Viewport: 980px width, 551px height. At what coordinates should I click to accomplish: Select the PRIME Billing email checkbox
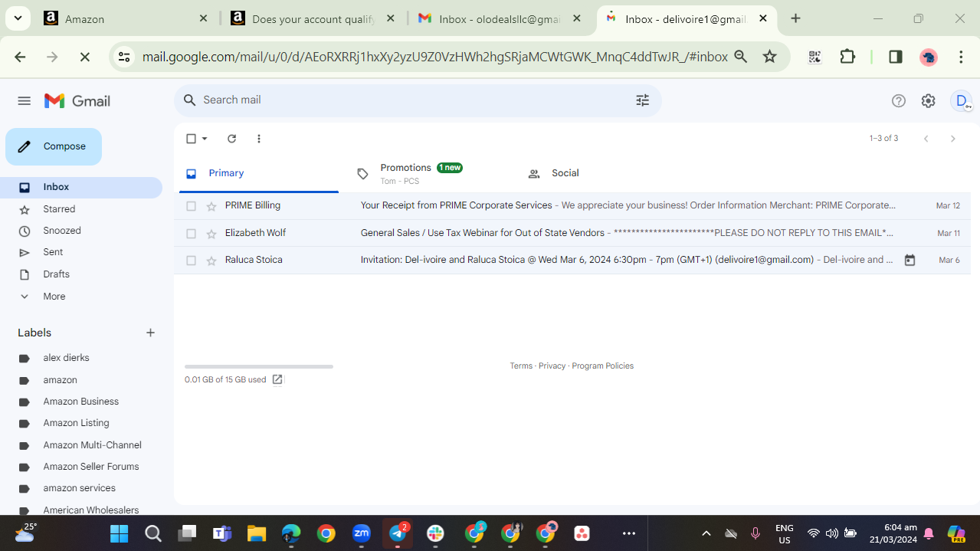[x=191, y=206]
